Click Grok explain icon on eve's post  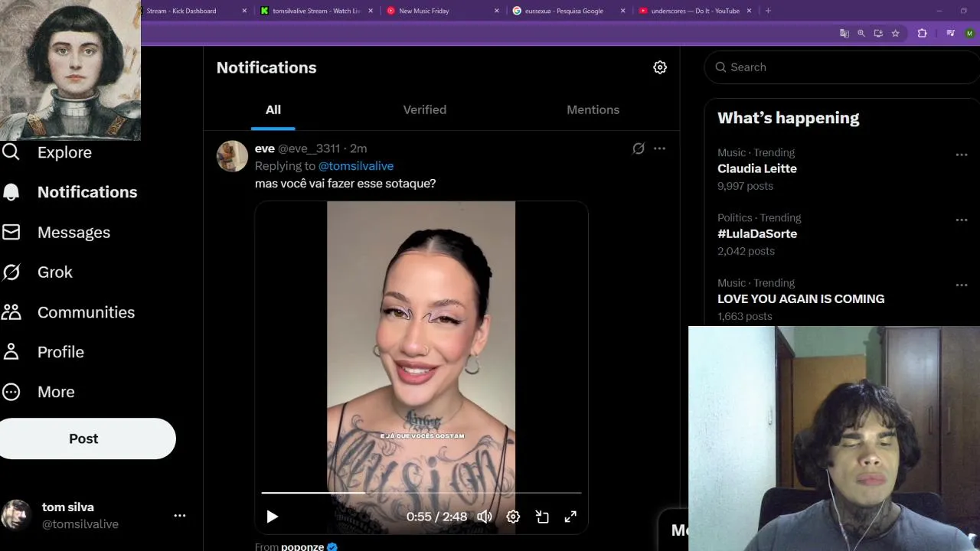(x=639, y=148)
